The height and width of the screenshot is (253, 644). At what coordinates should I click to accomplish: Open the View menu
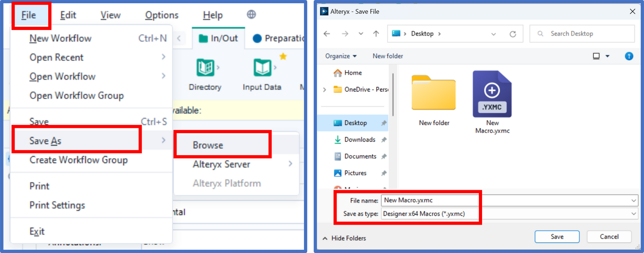pyautogui.click(x=110, y=15)
